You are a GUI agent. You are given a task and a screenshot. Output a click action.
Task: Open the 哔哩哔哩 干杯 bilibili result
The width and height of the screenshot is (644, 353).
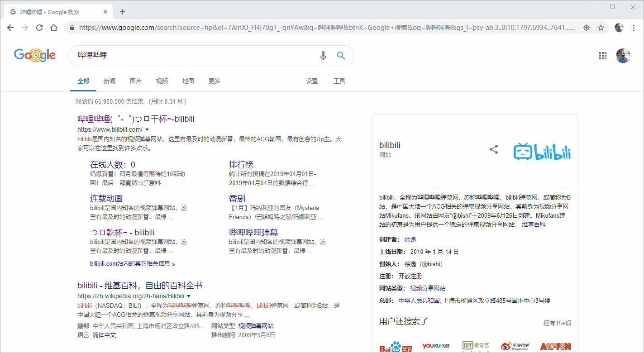136,119
